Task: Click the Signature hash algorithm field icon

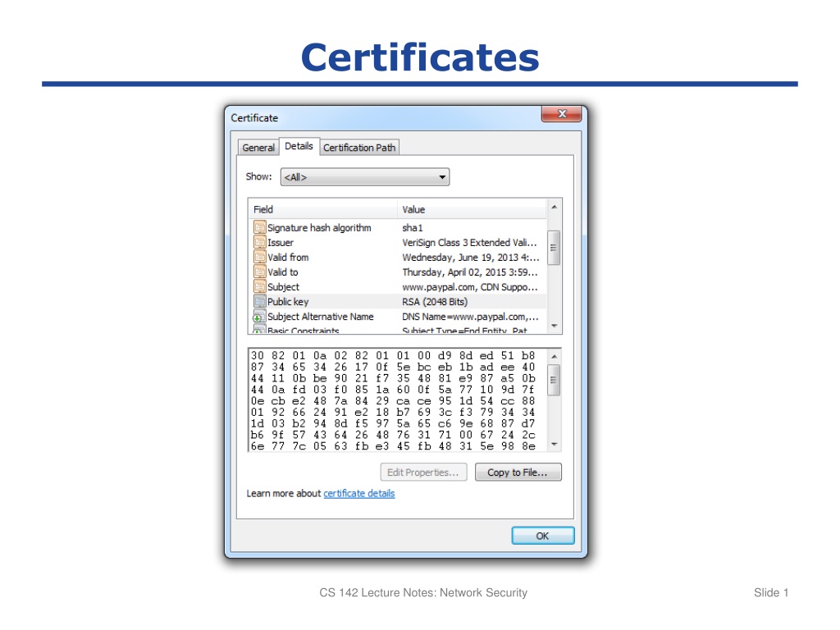Action: click(259, 228)
